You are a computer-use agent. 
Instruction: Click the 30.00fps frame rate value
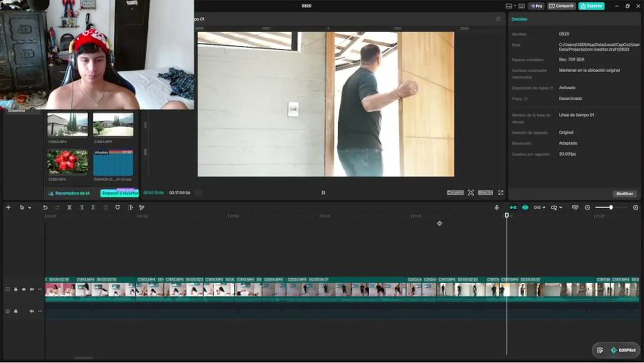click(x=567, y=154)
